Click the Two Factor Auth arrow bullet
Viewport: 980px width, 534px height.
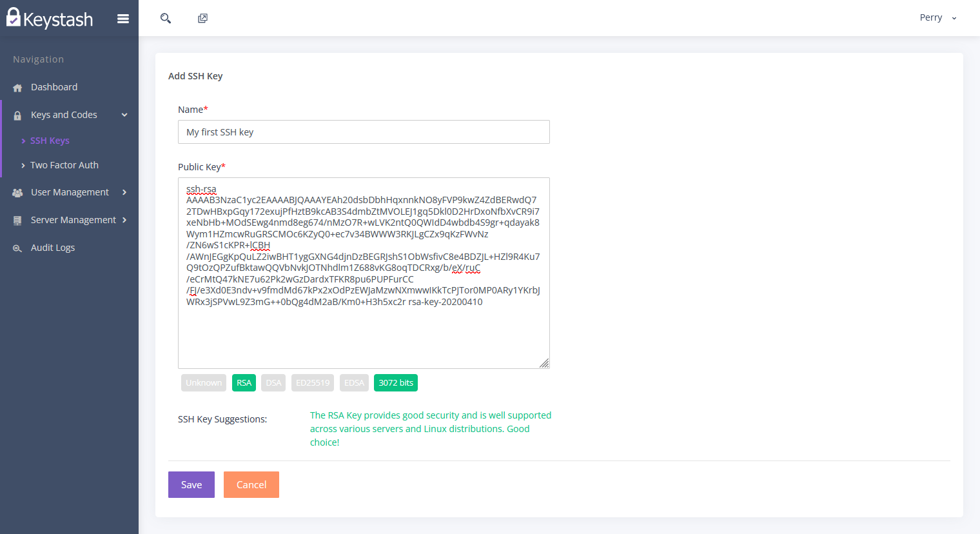23,165
